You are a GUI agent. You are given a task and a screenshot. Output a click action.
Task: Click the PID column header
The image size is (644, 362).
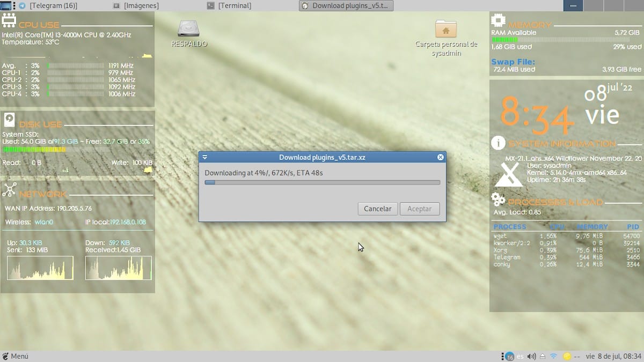click(633, 227)
